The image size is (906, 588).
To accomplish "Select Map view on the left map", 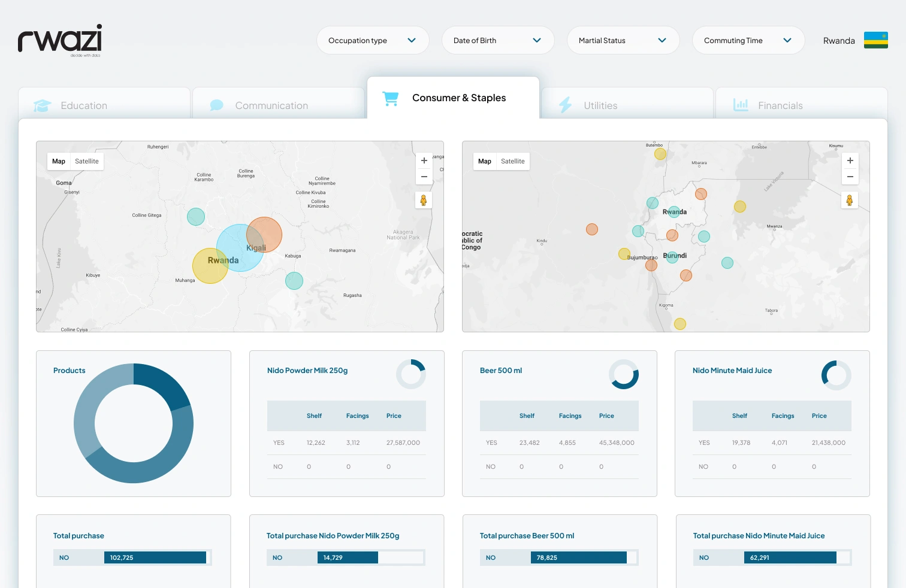I will [x=59, y=161].
